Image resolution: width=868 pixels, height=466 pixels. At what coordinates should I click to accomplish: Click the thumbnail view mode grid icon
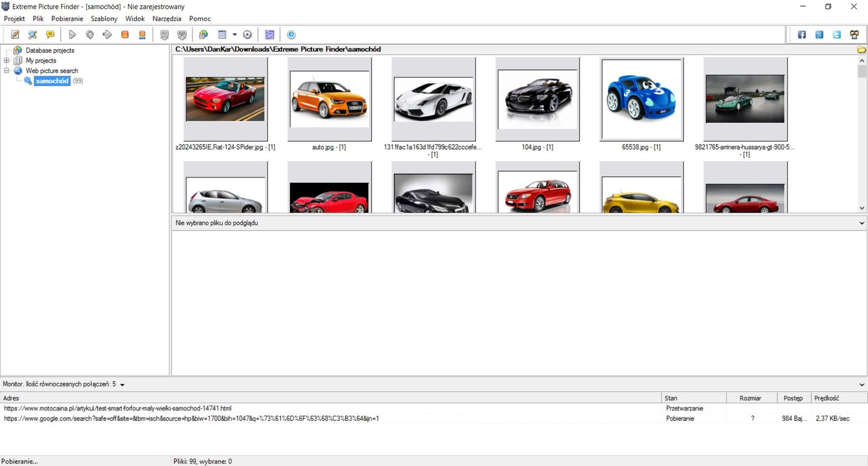(x=222, y=35)
